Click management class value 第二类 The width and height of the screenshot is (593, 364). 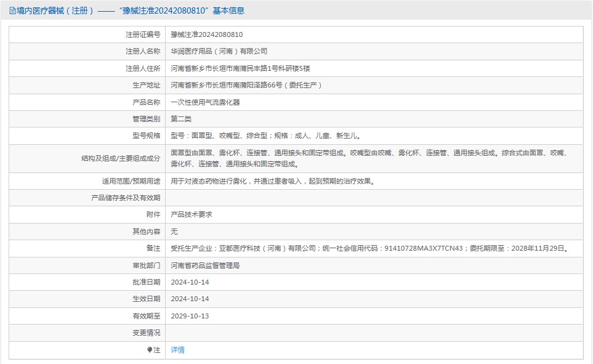click(x=181, y=119)
